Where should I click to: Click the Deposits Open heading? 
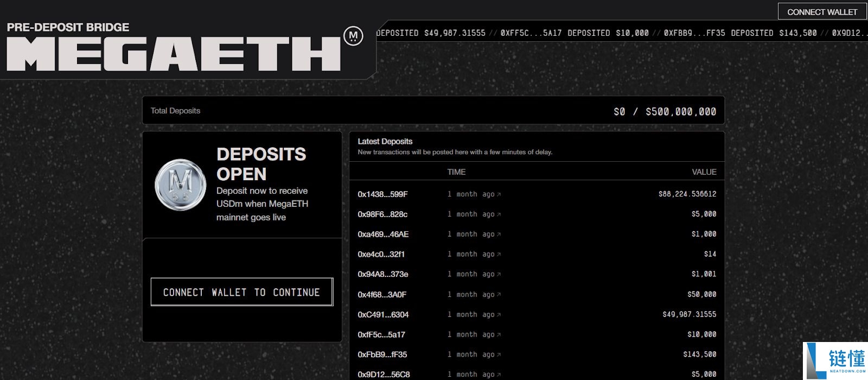pyautogui.click(x=261, y=164)
